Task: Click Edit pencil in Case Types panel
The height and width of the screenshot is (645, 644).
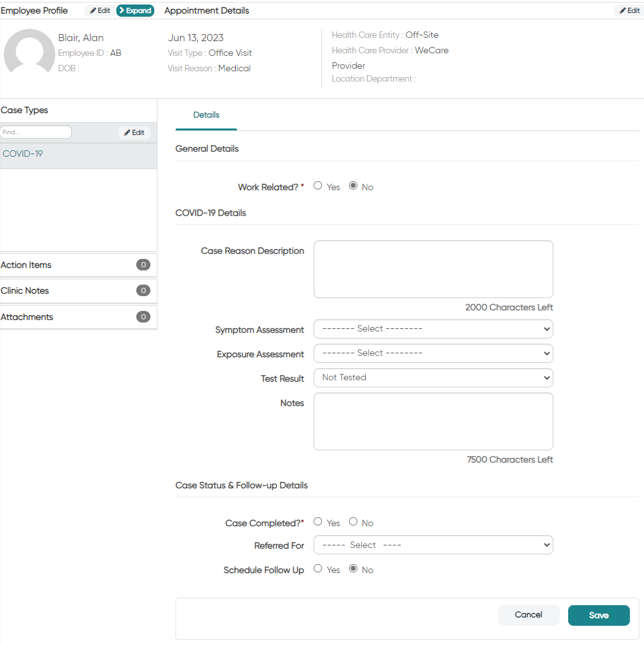Action: click(x=134, y=132)
